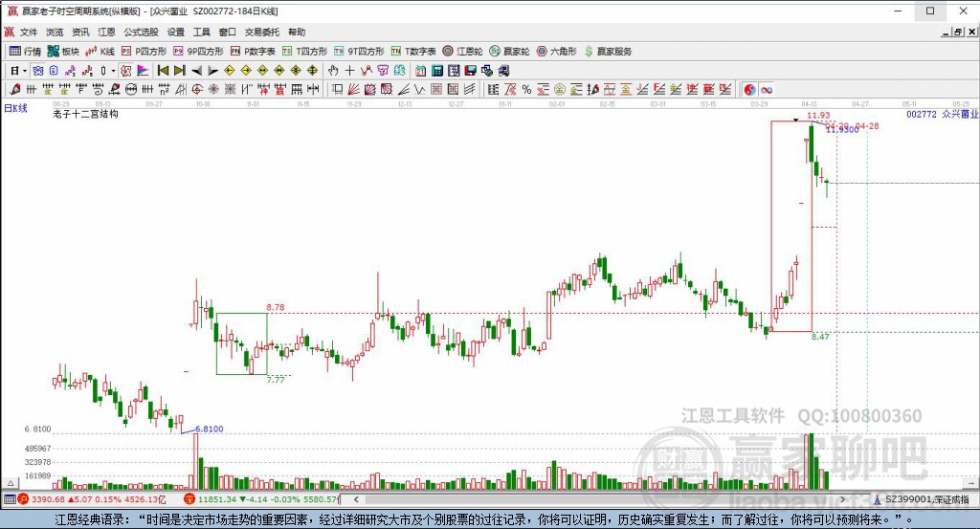
Task: Open the calendar icon showing 21
Action: 421,71
